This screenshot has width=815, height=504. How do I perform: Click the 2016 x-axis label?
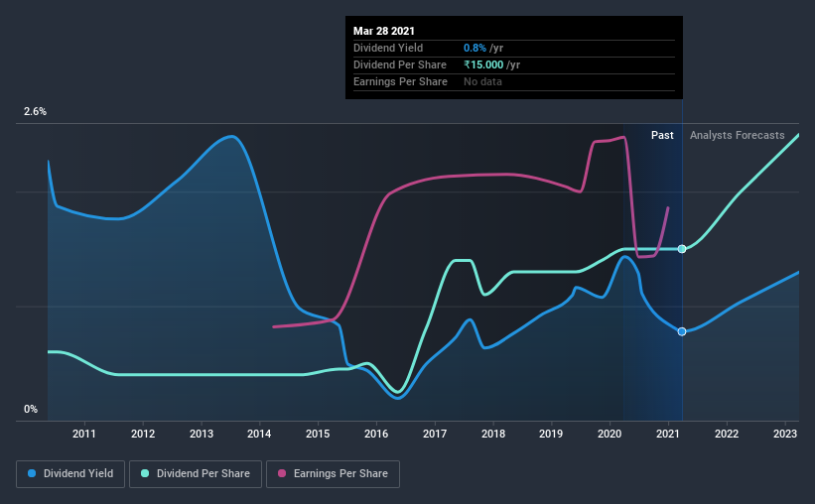point(376,434)
